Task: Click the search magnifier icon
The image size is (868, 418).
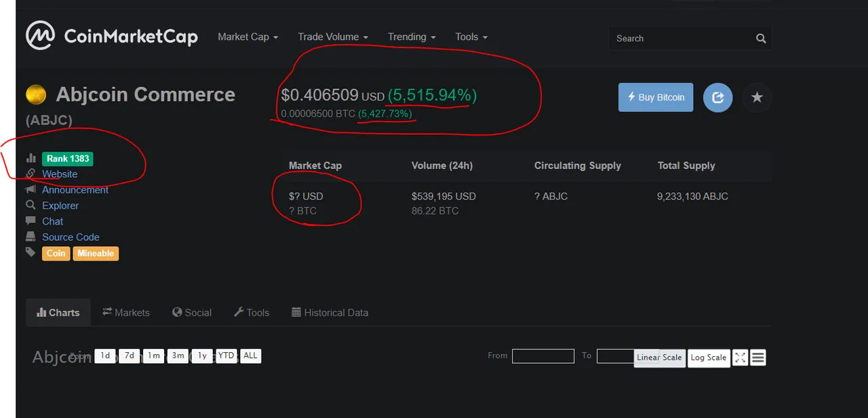Action: pos(761,39)
